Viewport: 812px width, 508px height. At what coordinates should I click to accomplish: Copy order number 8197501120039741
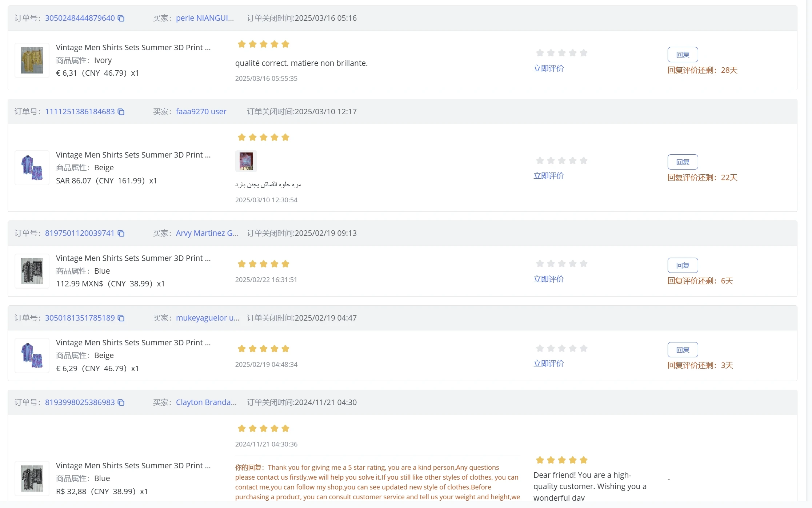[121, 233]
